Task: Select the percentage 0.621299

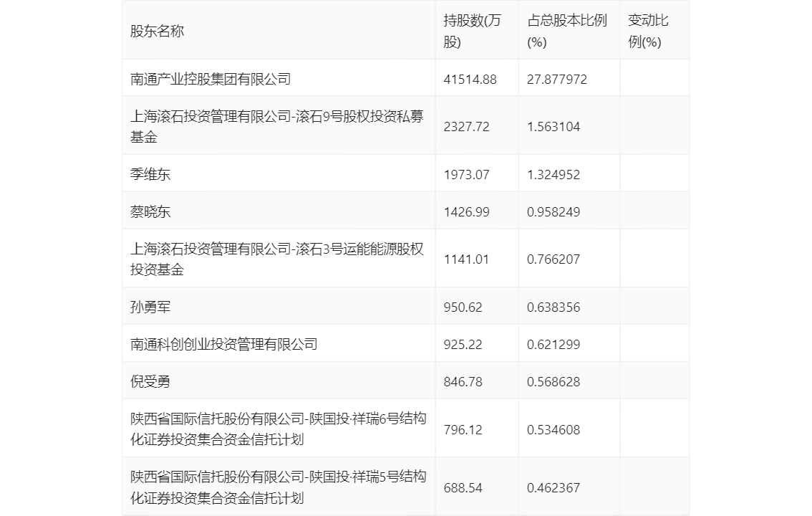Action: (553, 345)
